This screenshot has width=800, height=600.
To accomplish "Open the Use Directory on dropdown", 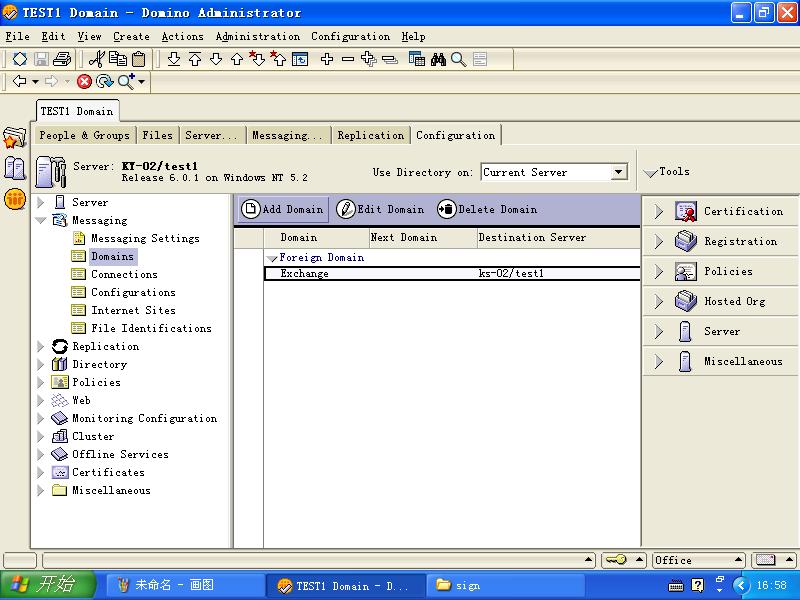I will 618,172.
